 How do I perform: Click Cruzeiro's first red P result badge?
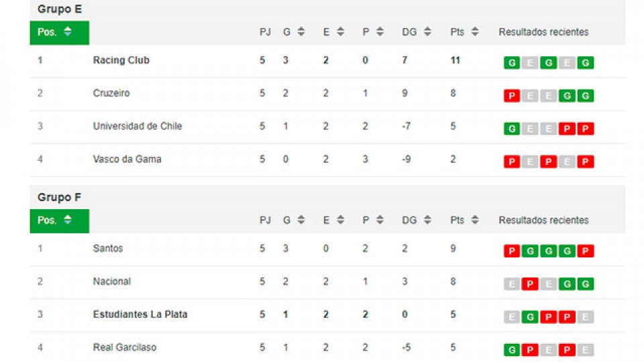(512, 96)
